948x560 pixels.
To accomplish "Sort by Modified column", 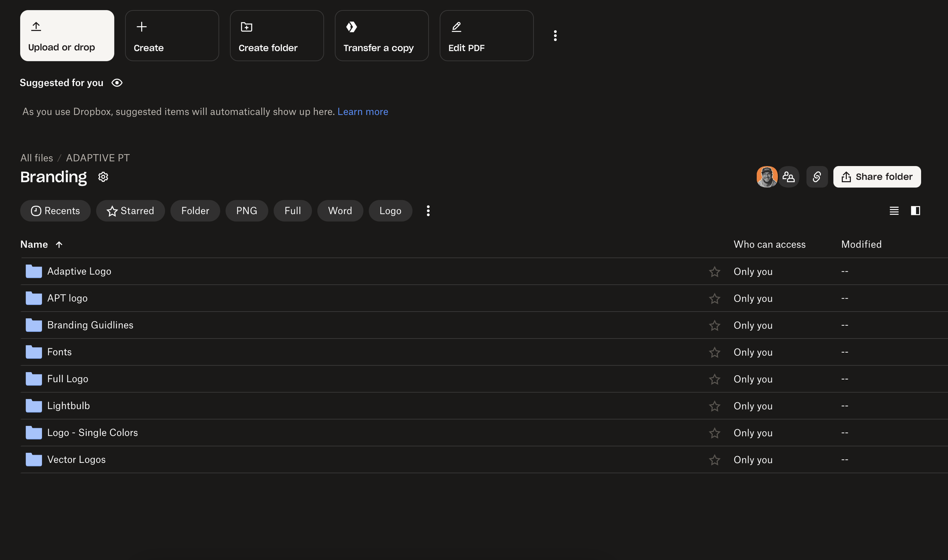I will tap(861, 245).
